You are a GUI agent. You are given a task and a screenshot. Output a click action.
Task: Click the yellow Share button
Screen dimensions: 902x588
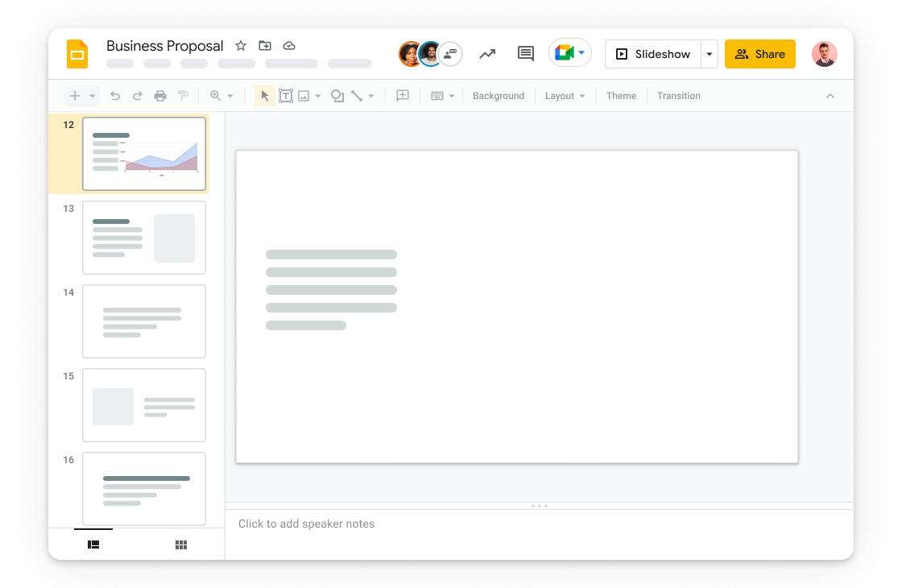click(759, 54)
